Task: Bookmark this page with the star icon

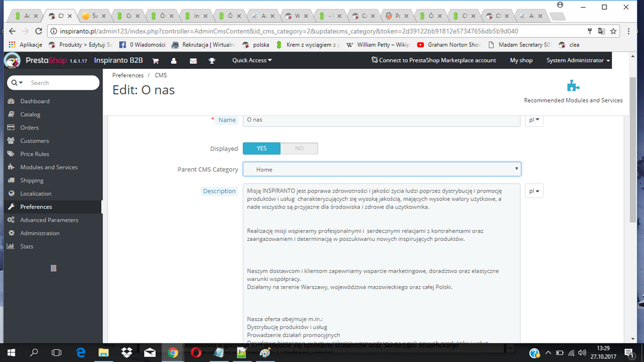Action: pos(613,31)
